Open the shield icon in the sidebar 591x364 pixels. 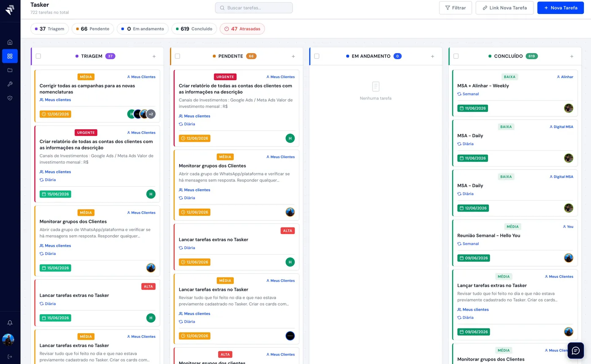[10, 98]
